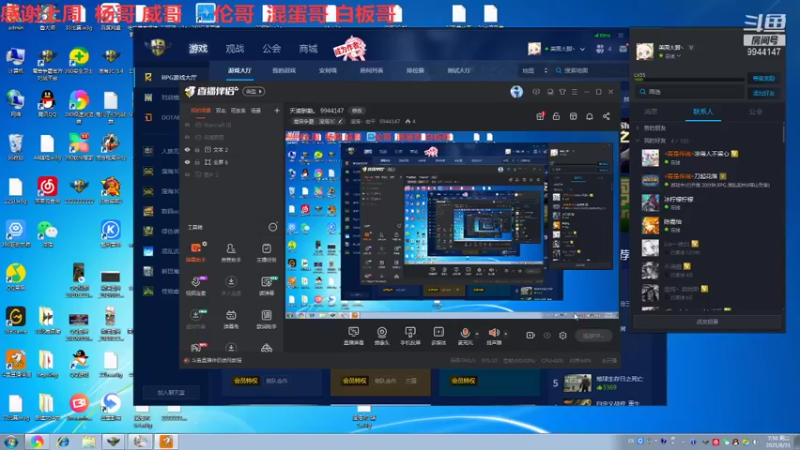Viewport: 800px width, 450px height.
Task: Open the gift box icon with the red badge
Action: click(540, 116)
